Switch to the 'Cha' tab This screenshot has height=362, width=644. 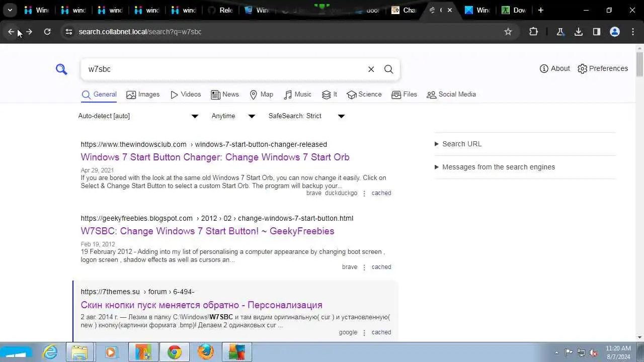[405, 10]
